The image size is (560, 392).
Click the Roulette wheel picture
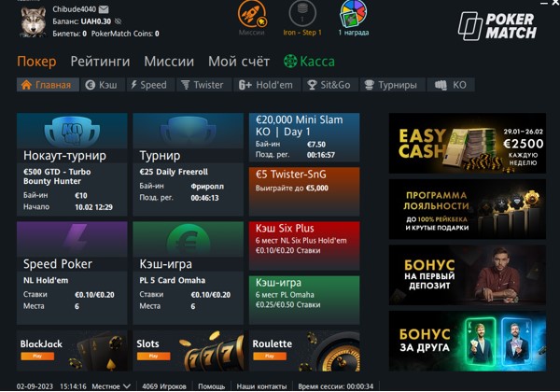(330, 351)
